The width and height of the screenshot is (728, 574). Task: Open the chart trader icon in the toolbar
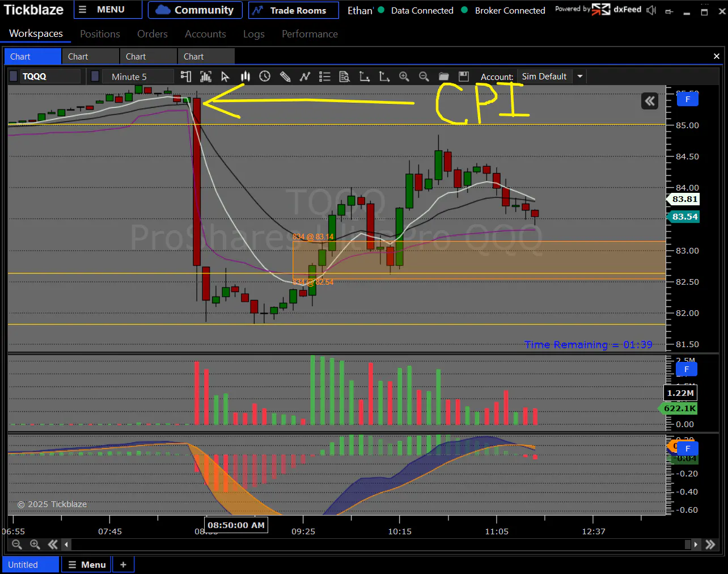pos(185,76)
